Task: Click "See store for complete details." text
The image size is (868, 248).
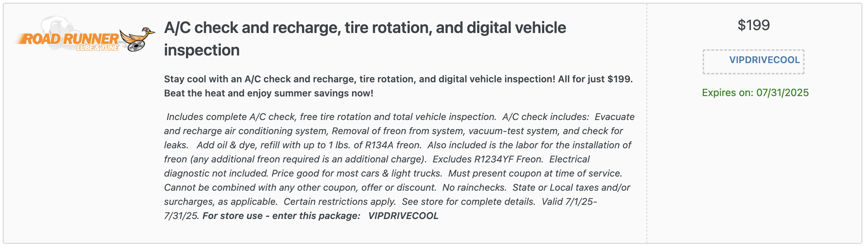Action: click(x=468, y=202)
